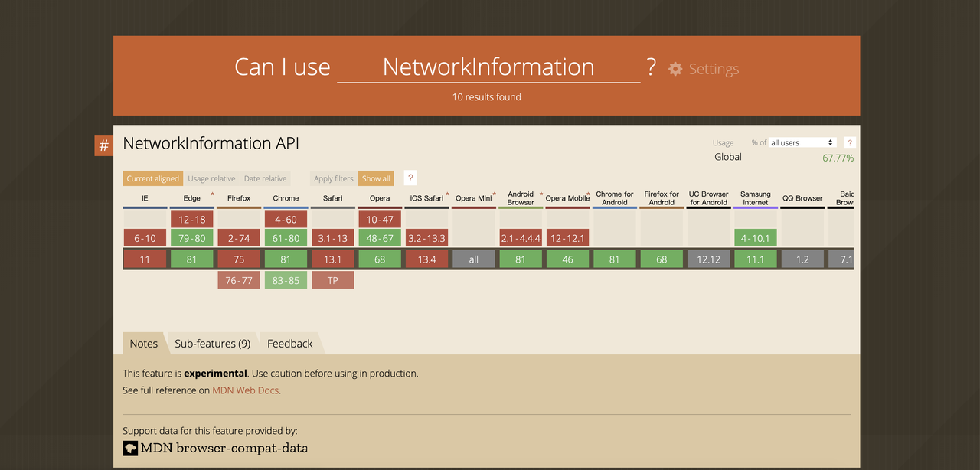Switch to Usage relative view
The width and height of the screenshot is (980, 470).
point(211,178)
